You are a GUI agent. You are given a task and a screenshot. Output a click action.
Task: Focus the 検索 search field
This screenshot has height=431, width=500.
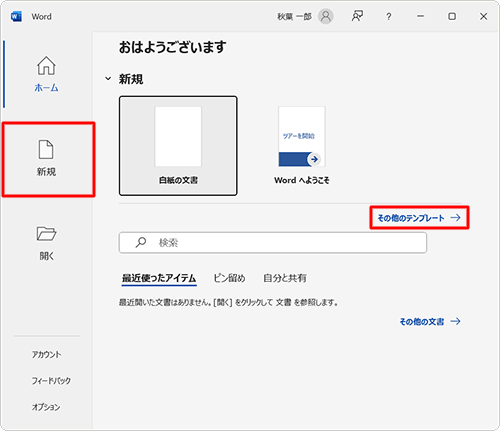(x=273, y=243)
